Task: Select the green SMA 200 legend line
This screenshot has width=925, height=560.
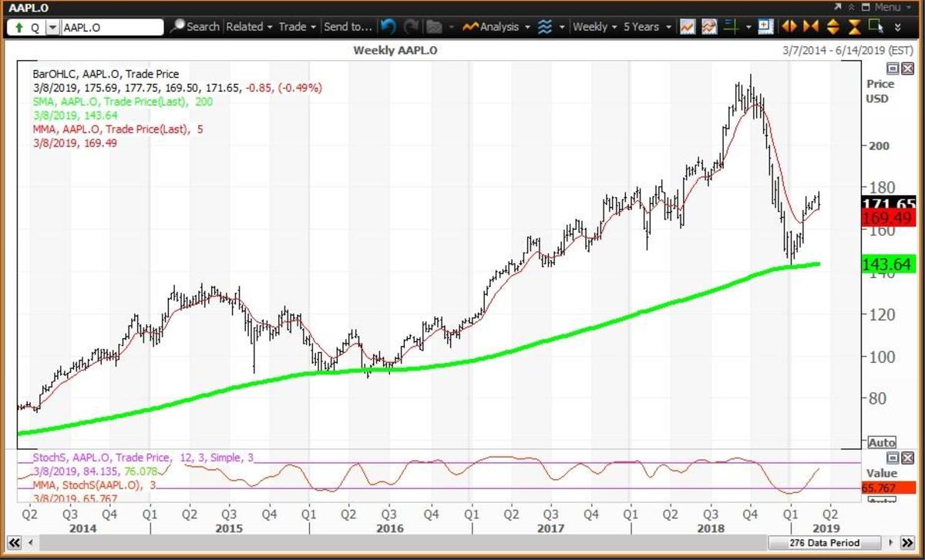Action: pyautogui.click(x=123, y=101)
